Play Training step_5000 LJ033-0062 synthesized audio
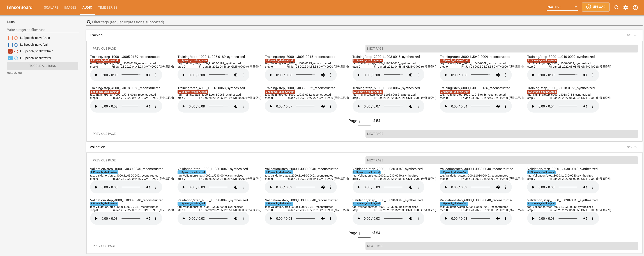The height and width of the screenshot is (256, 644). point(358,106)
